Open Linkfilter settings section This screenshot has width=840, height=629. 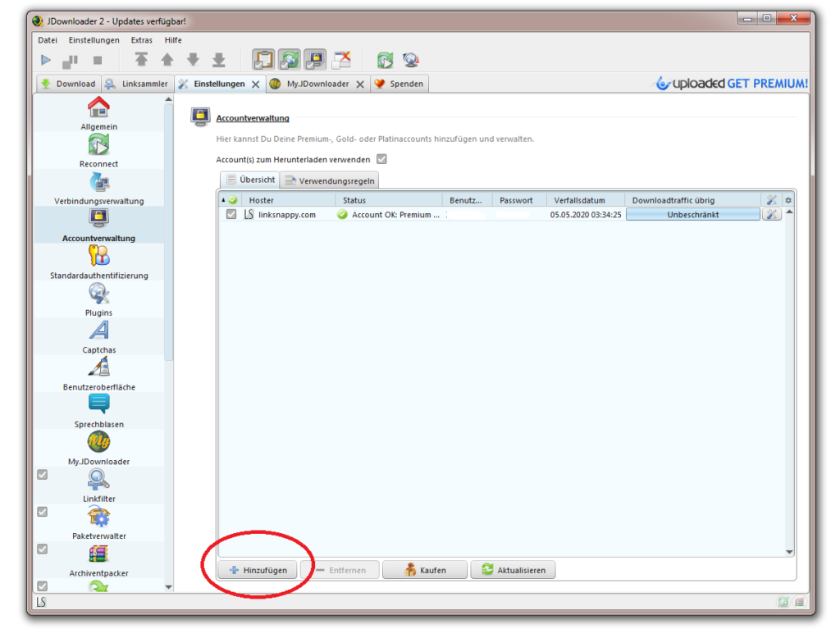(x=98, y=485)
